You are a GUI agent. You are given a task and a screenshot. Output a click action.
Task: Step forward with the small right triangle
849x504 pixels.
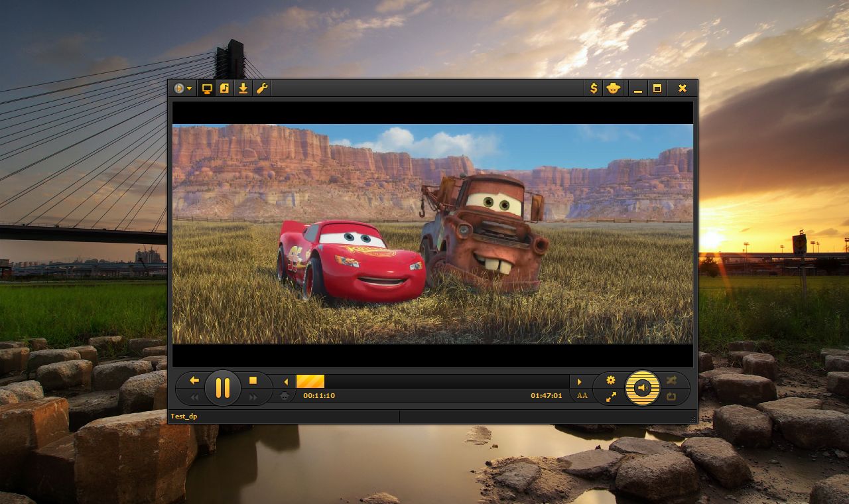pos(579,381)
